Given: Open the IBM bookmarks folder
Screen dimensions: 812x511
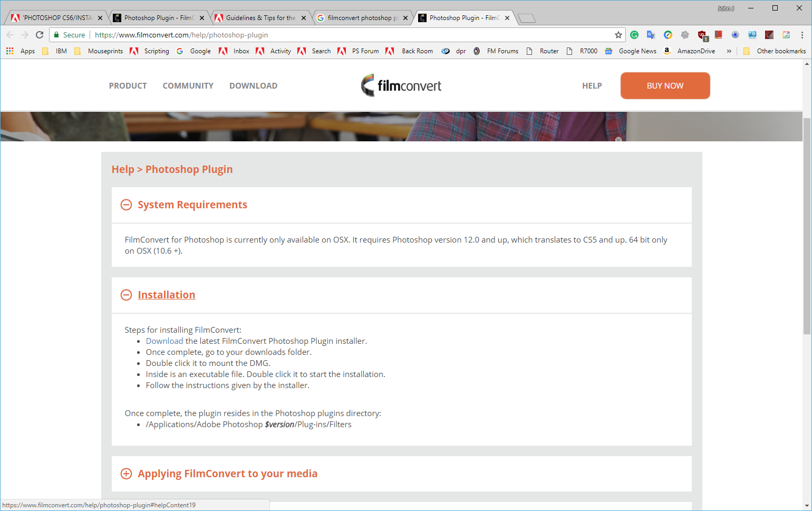Looking at the screenshot, I should coord(54,51).
